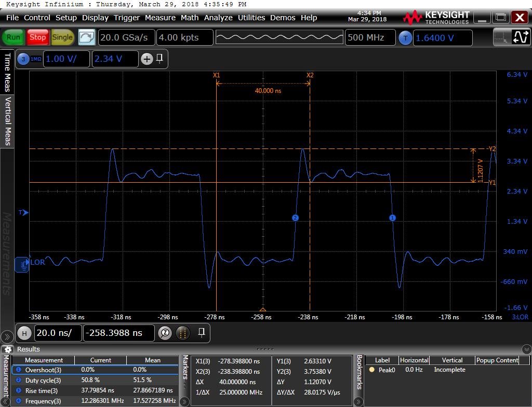Image resolution: width=532 pixels, height=407 pixels.
Task: Click the 4.00 kpts memory depth field
Action: 184,37
